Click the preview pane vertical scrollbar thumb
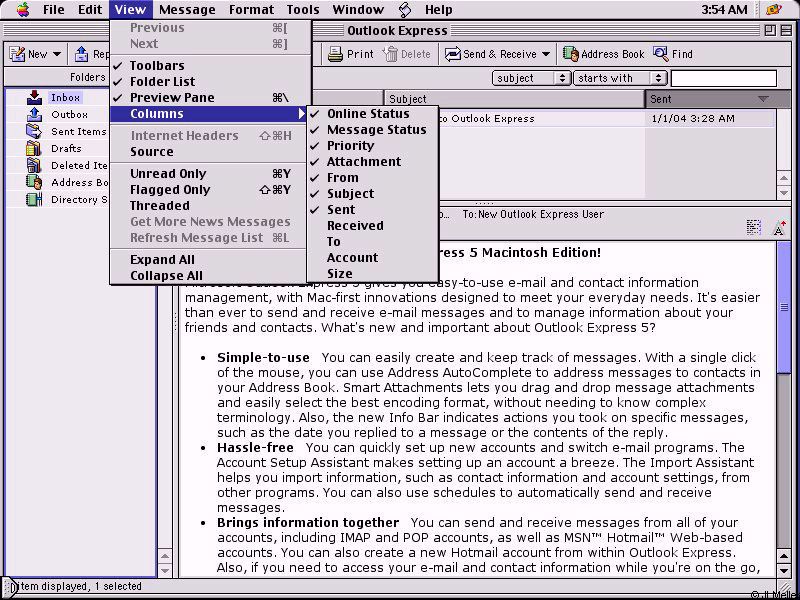Screen dimensions: 800x600 [784, 307]
